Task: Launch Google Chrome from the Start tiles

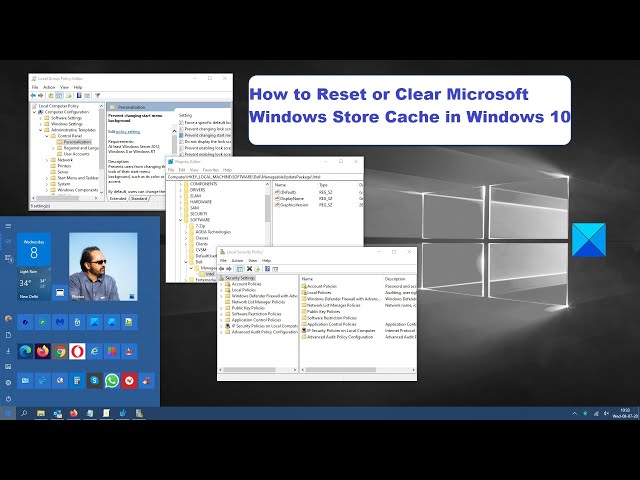Action: coord(60,351)
